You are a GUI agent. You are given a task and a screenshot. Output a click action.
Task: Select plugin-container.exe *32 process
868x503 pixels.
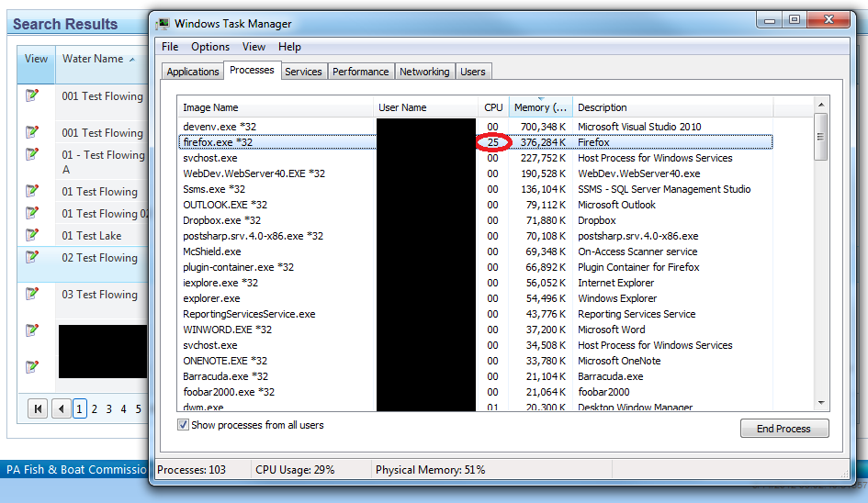coord(476,267)
